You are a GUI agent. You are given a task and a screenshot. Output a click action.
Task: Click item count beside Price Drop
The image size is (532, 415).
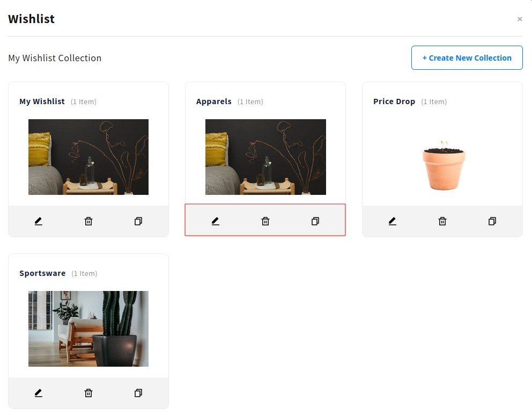coord(434,102)
